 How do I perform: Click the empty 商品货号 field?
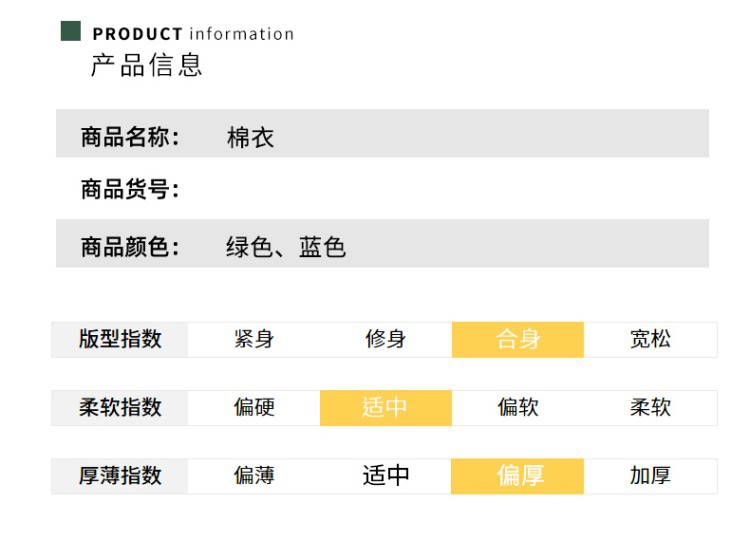(400, 189)
